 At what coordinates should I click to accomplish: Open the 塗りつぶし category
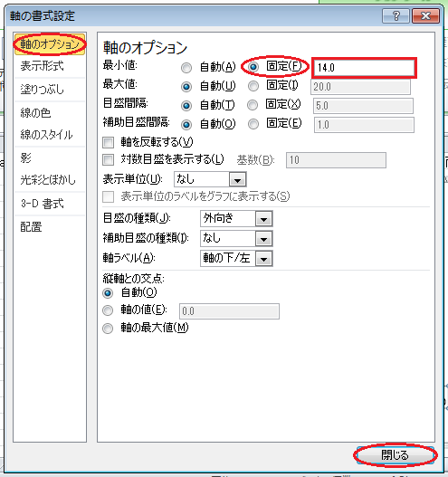tap(43, 89)
